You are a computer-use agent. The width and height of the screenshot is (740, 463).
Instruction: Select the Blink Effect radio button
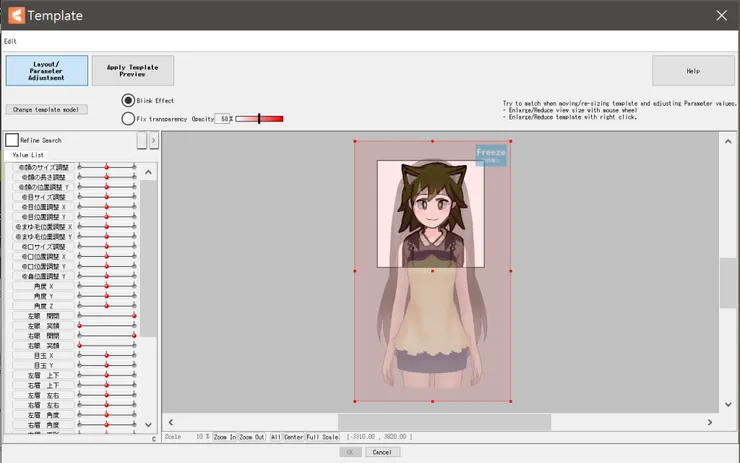point(128,101)
